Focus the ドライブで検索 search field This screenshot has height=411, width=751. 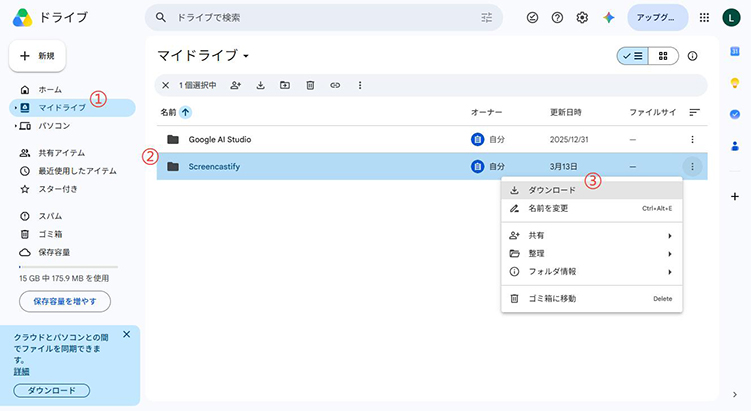coord(324,18)
